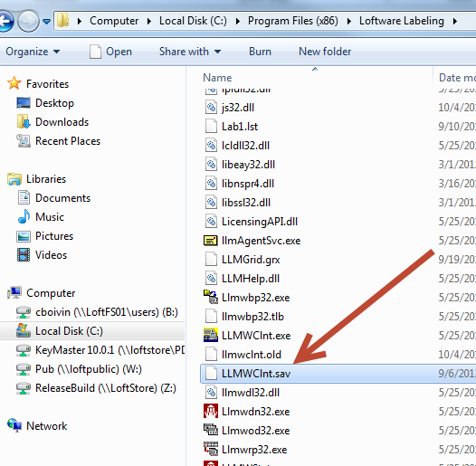476x466 pixels.
Task: Click the Llmwrp32.exe application icon
Action: pos(211,450)
